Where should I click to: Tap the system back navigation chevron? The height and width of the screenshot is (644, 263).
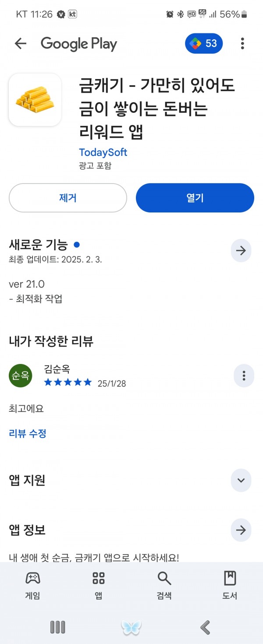(x=205, y=627)
